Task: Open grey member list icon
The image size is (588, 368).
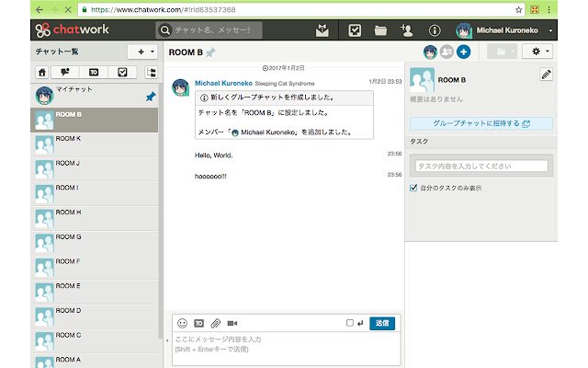Action: tap(447, 52)
